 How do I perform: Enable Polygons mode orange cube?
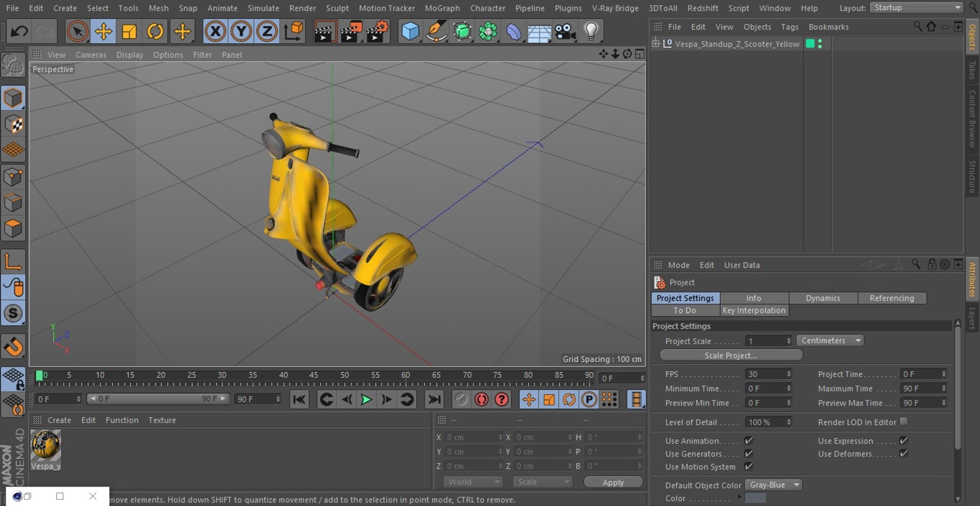[13, 228]
